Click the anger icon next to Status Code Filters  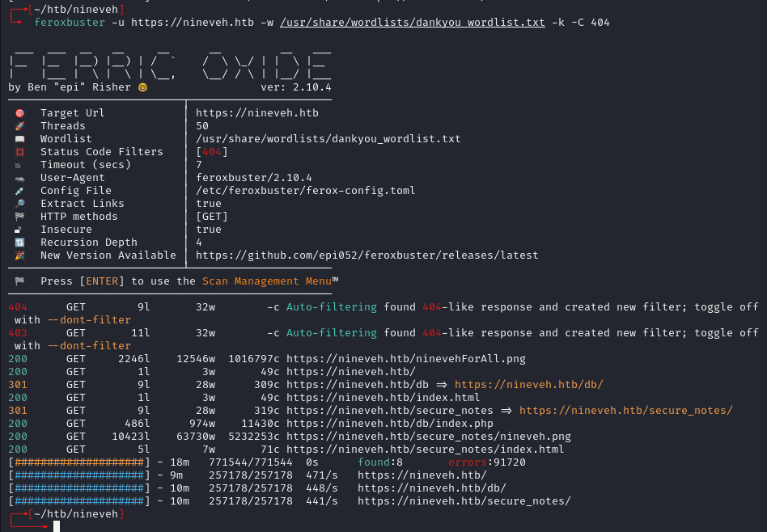[20, 151]
